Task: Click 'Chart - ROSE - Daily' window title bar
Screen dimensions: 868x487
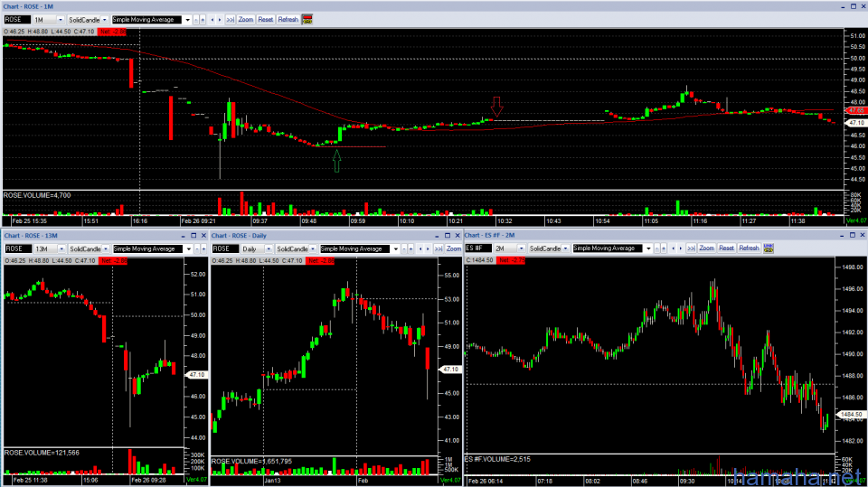Action: point(336,236)
